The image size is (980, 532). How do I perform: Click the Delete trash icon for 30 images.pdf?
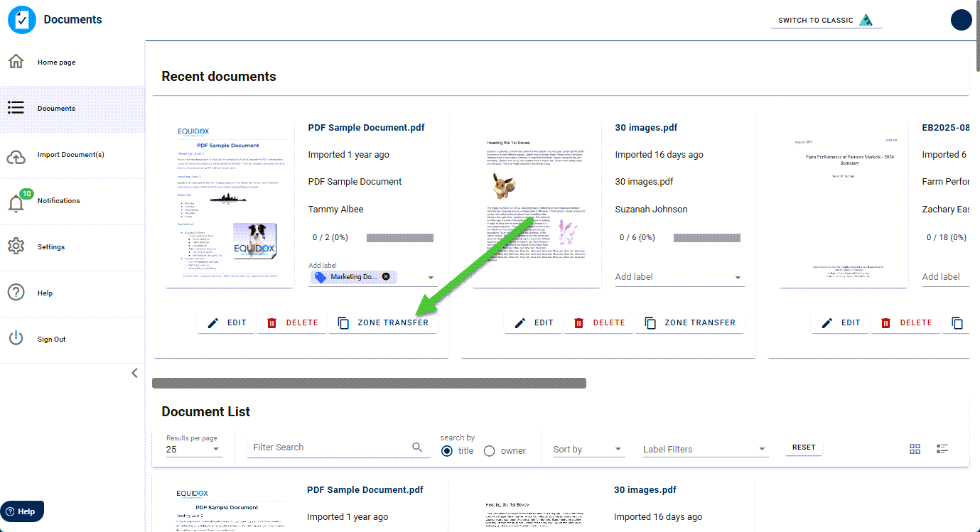coord(577,322)
